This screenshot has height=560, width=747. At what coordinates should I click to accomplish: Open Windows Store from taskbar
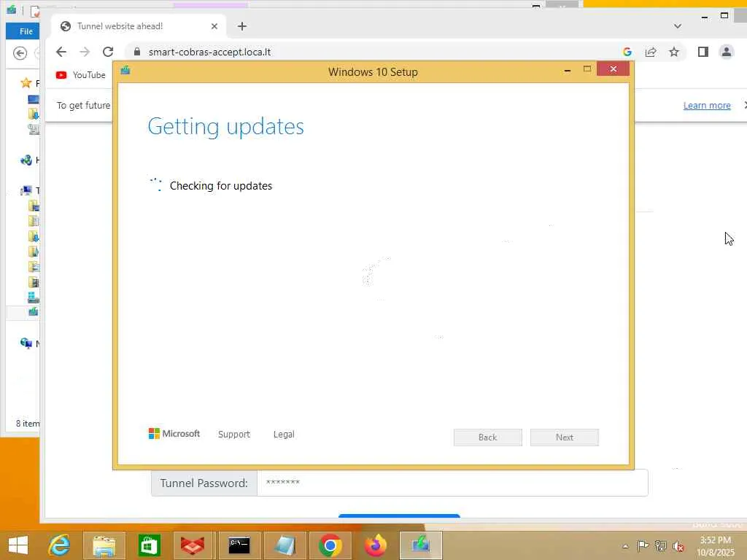click(149, 545)
